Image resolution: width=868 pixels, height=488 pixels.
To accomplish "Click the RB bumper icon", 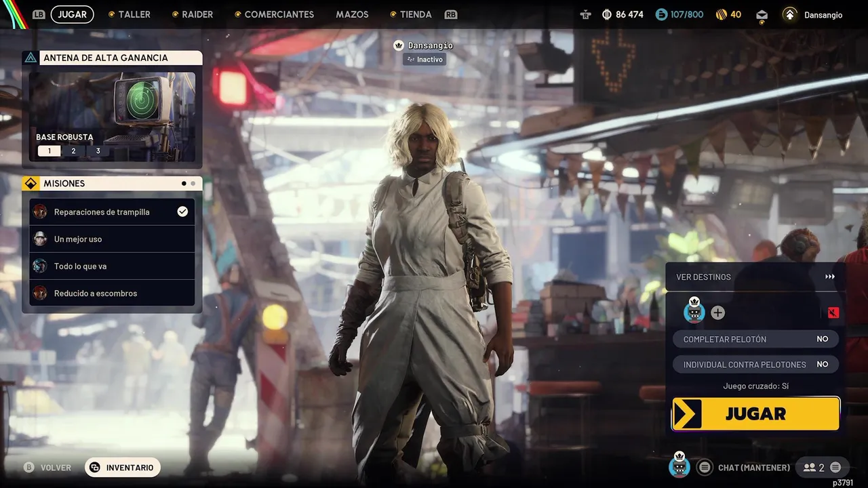I will point(450,14).
